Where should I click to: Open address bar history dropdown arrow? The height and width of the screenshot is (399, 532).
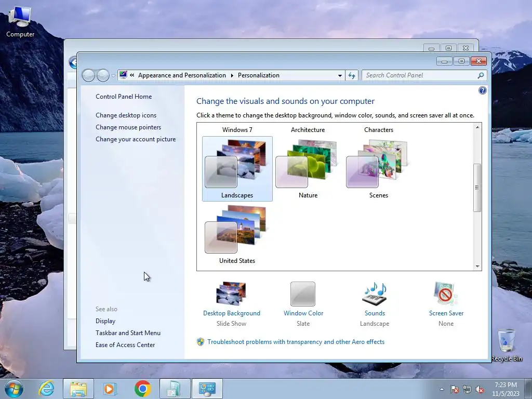[x=340, y=76]
